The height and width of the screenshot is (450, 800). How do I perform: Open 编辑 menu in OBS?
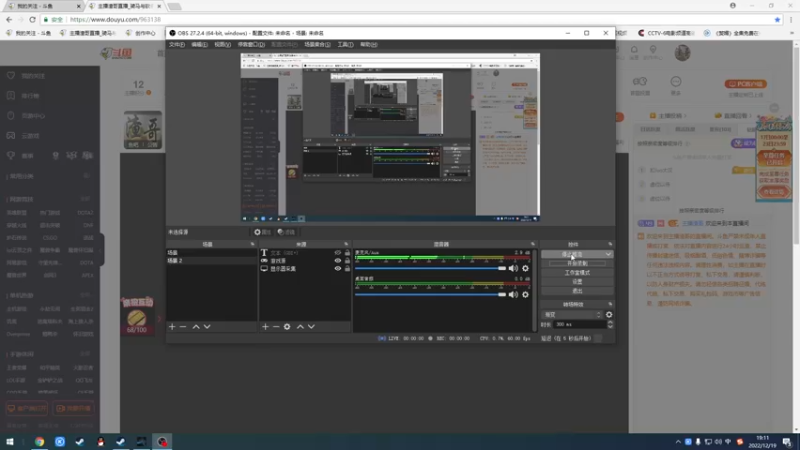click(x=199, y=44)
